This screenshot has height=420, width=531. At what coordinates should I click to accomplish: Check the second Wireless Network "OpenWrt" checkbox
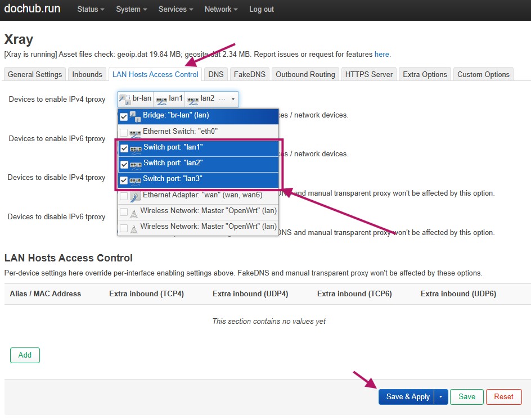(124, 228)
